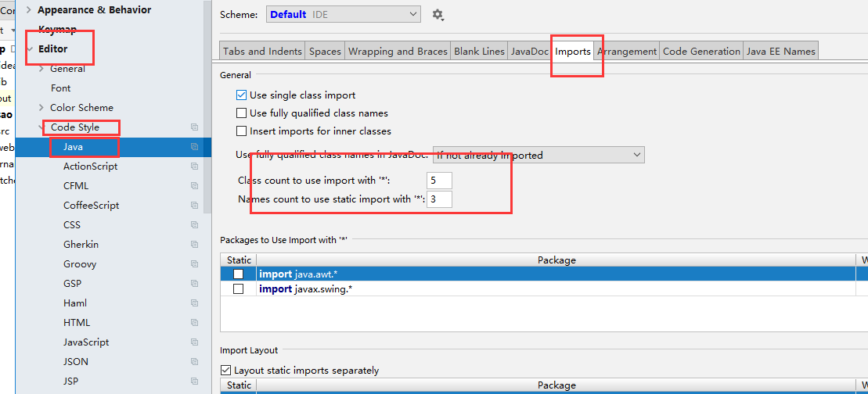Image resolution: width=868 pixels, height=394 pixels.
Task: Click Class count to use import field
Action: [x=440, y=181]
